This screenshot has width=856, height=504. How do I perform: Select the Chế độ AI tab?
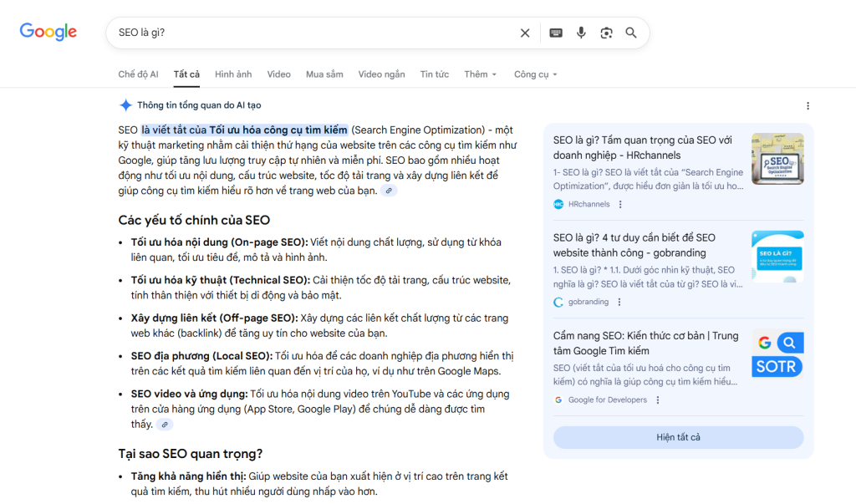(x=138, y=74)
